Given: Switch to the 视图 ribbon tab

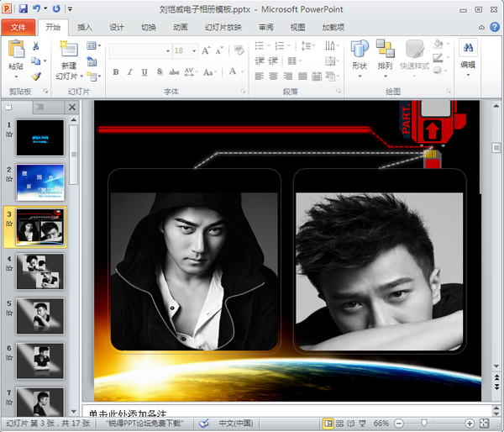Looking at the screenshot, I should (x=297, y=28).
